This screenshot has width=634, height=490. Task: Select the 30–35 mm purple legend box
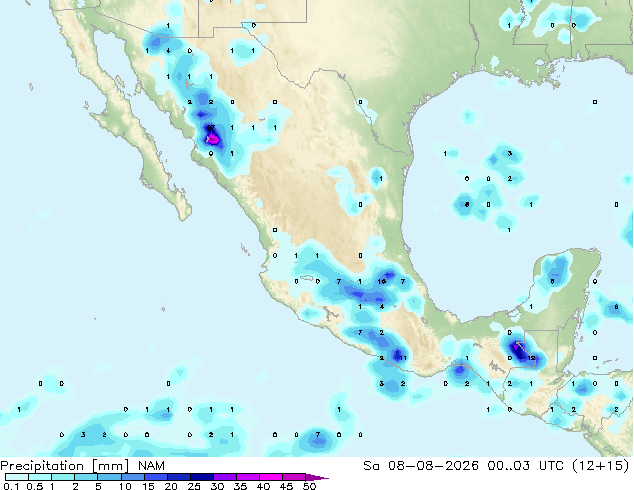[224, 477]
